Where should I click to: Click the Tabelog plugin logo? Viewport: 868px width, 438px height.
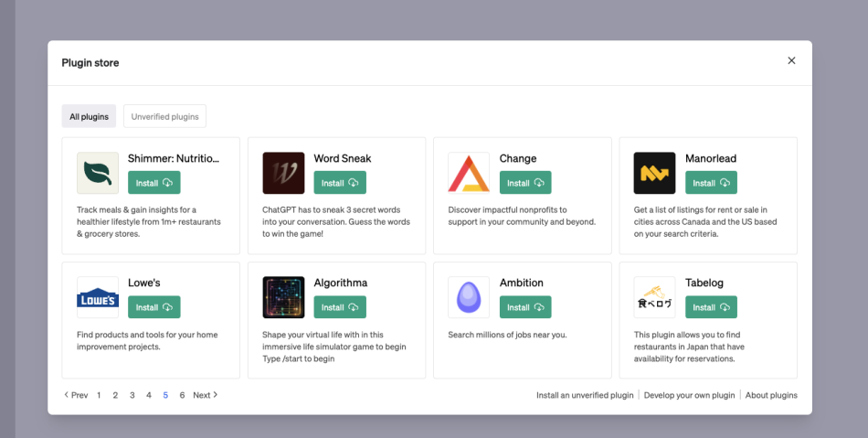654,297
